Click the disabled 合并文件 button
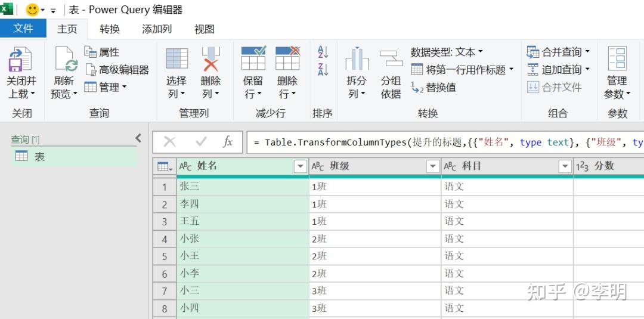Image resolution: width=644 pixels, height=319 pixels. (555, 87)
